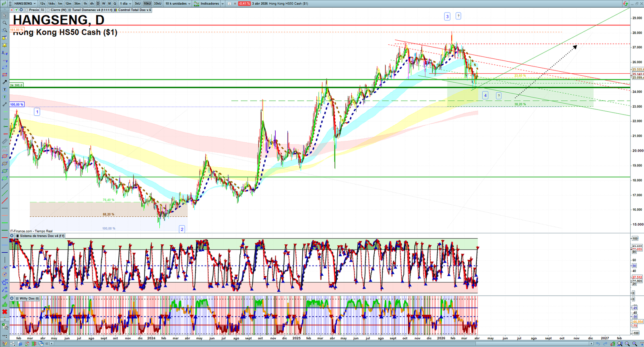Click the Elliott wave label 3 marker
Image resolution: width=644 pixels, height=347 pixels.
tap(447, 17)
